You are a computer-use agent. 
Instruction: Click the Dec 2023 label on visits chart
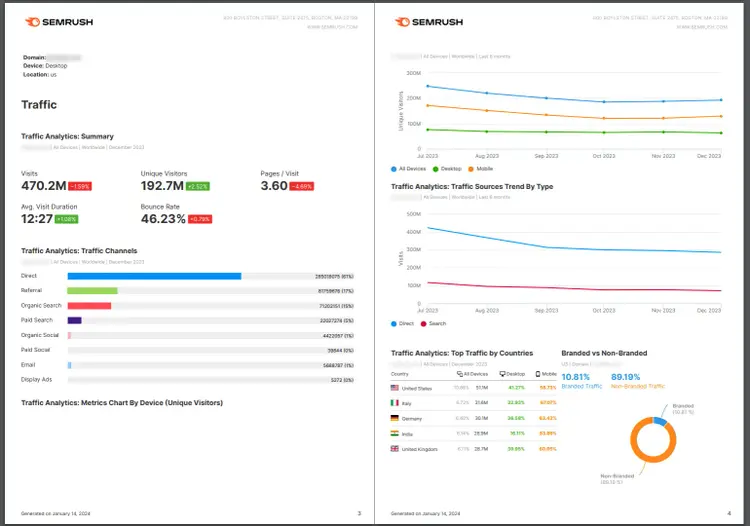click(x=709, y=311)
